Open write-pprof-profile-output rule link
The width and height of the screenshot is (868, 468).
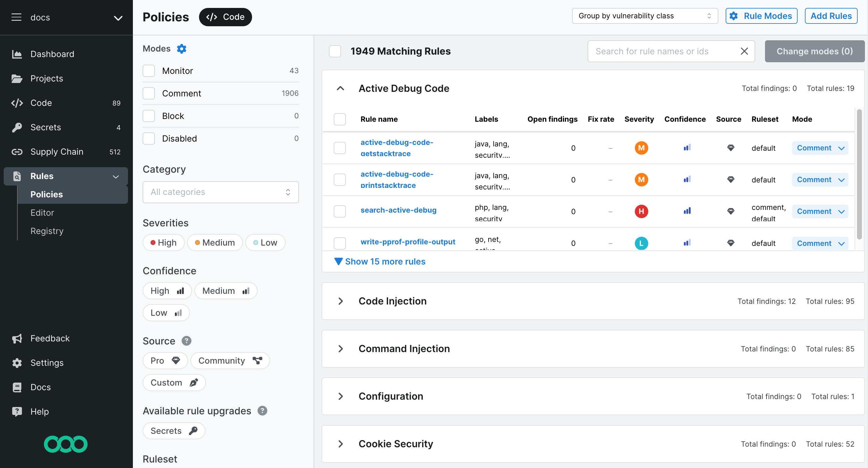pos(408,242)
